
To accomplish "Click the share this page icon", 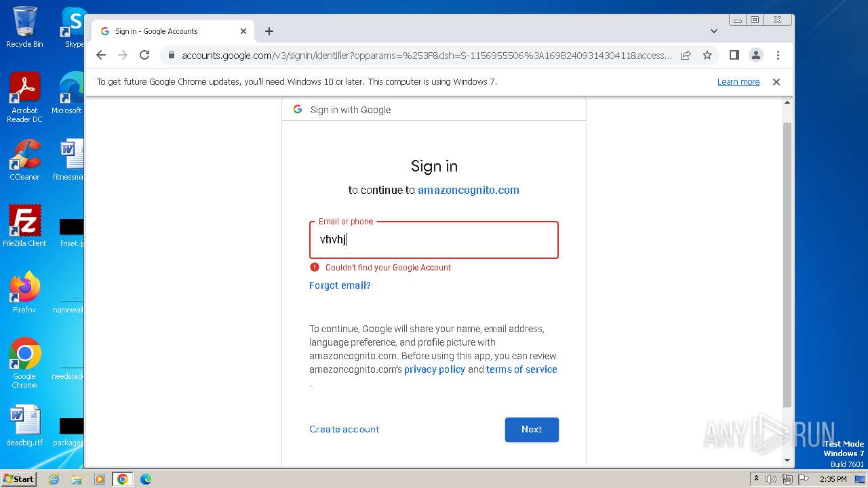I will pyautogui.click(x=686, y=55).
